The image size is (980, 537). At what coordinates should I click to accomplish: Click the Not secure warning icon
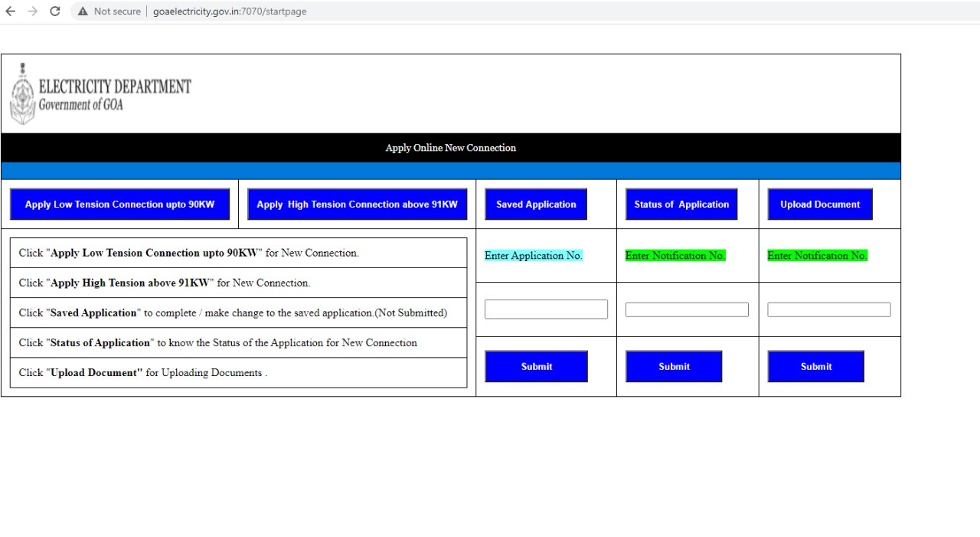click(83, 11)
